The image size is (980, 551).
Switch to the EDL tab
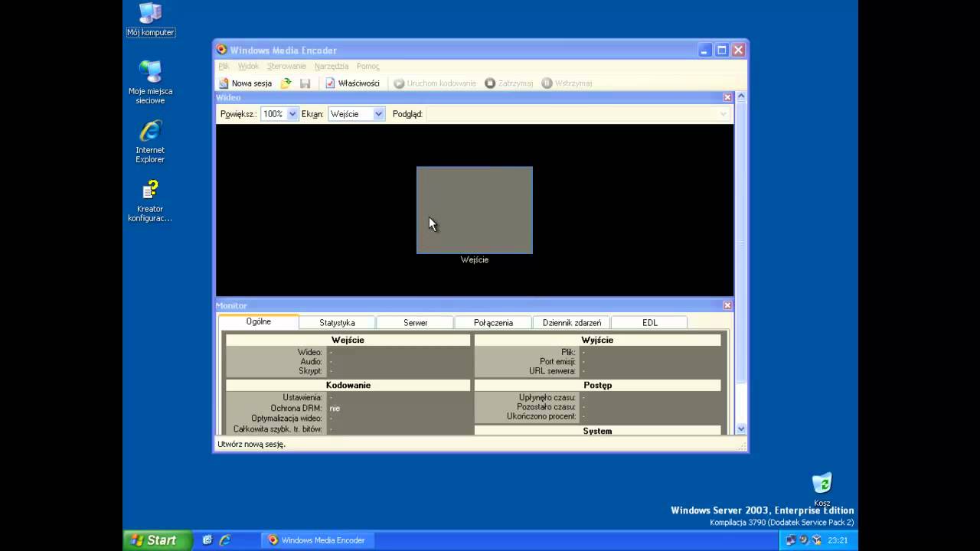pos(649,323)
